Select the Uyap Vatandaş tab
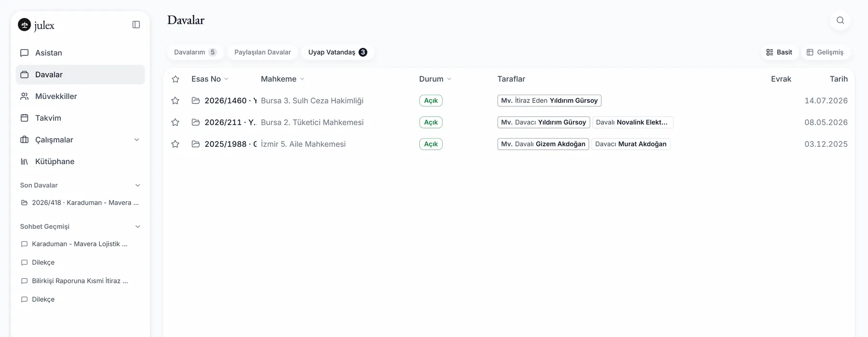 coord(338,52)
